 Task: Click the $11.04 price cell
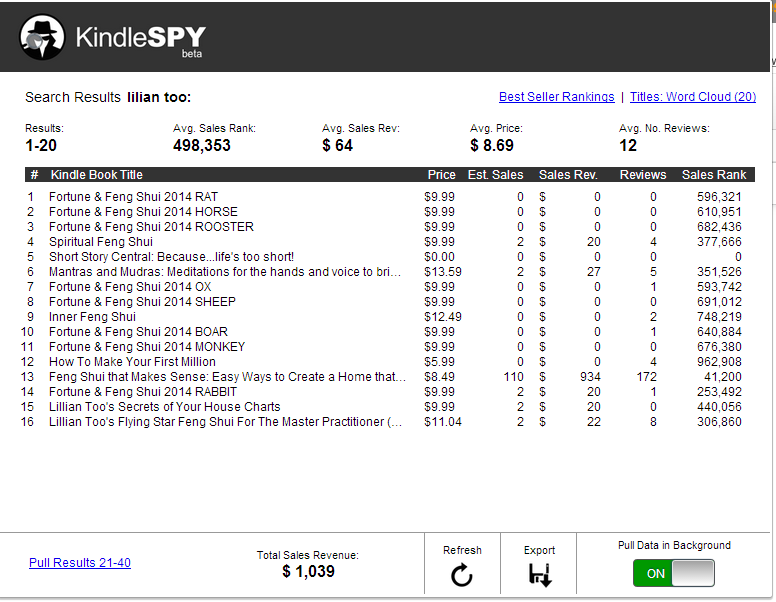443,422
